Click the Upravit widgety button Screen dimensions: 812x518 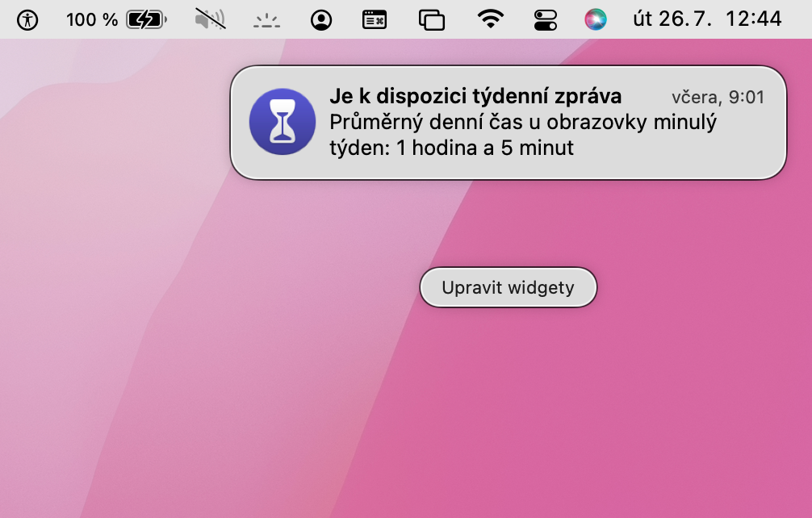coord(508,287)
